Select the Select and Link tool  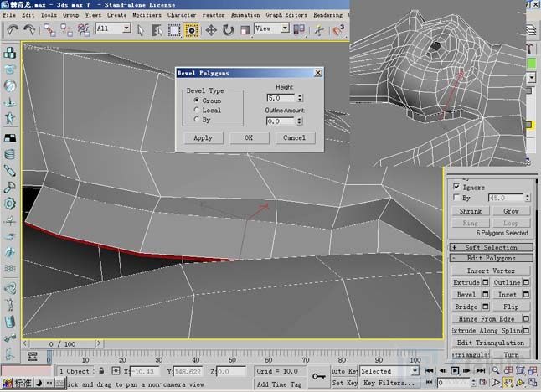tap(49, 30)
